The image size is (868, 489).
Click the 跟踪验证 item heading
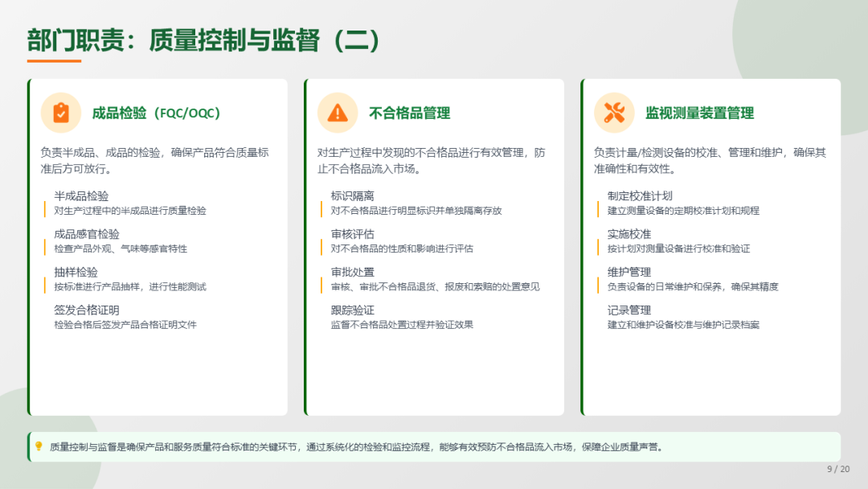coord(352,310)
